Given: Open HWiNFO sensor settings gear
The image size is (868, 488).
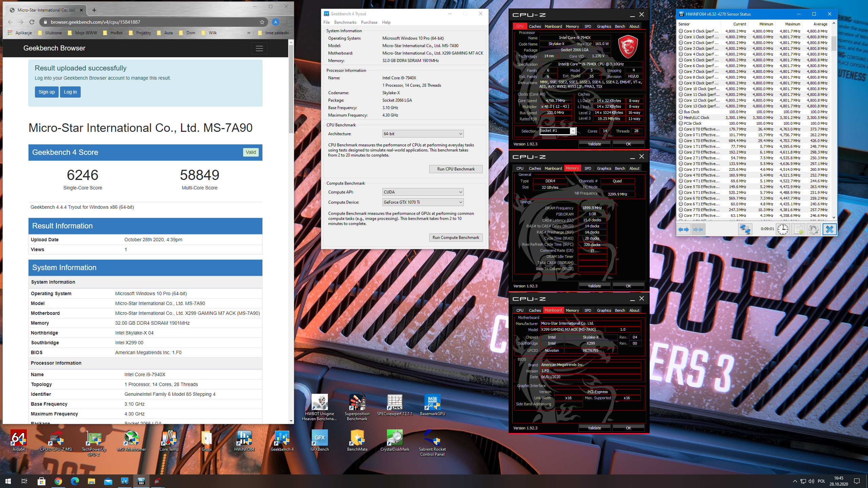Looking at the screenshot, I should point(813,229).
